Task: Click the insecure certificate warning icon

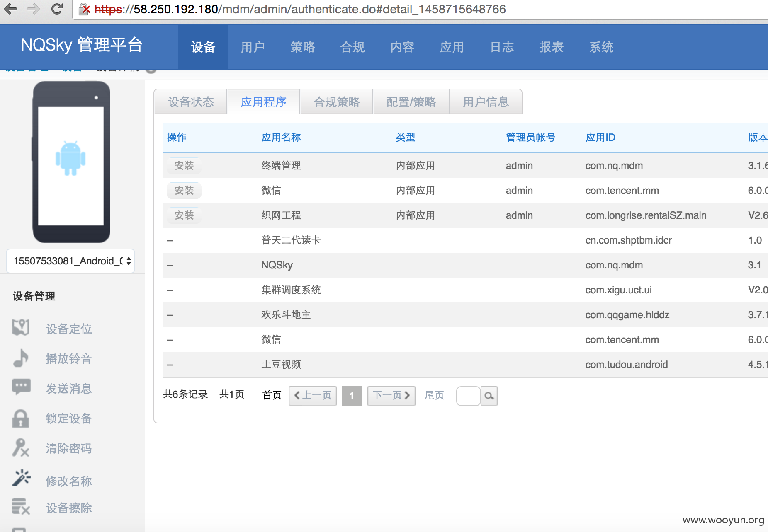Action: [85, 9]
